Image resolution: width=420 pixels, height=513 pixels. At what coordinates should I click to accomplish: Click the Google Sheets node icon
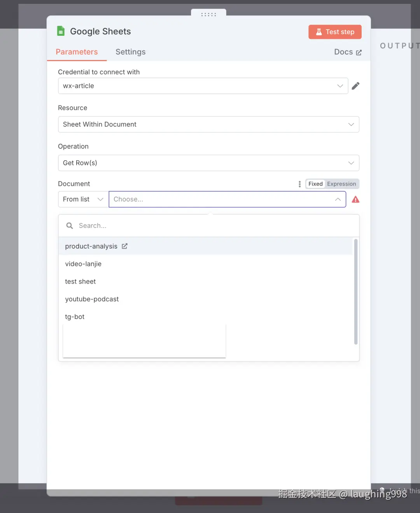(x=61, y=31)
